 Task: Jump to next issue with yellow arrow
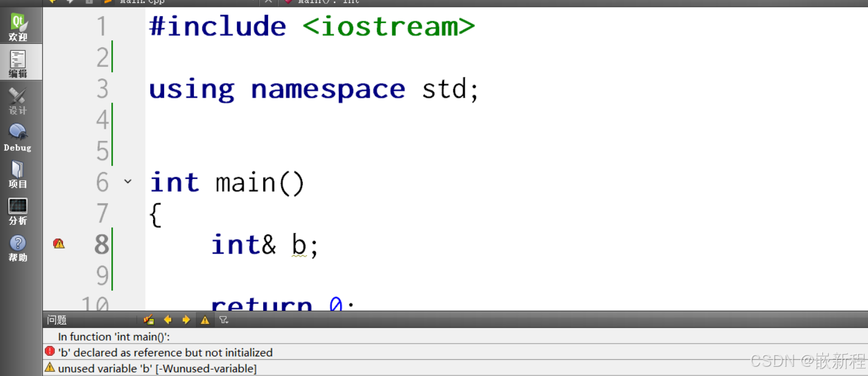click(x=186, y=319)
